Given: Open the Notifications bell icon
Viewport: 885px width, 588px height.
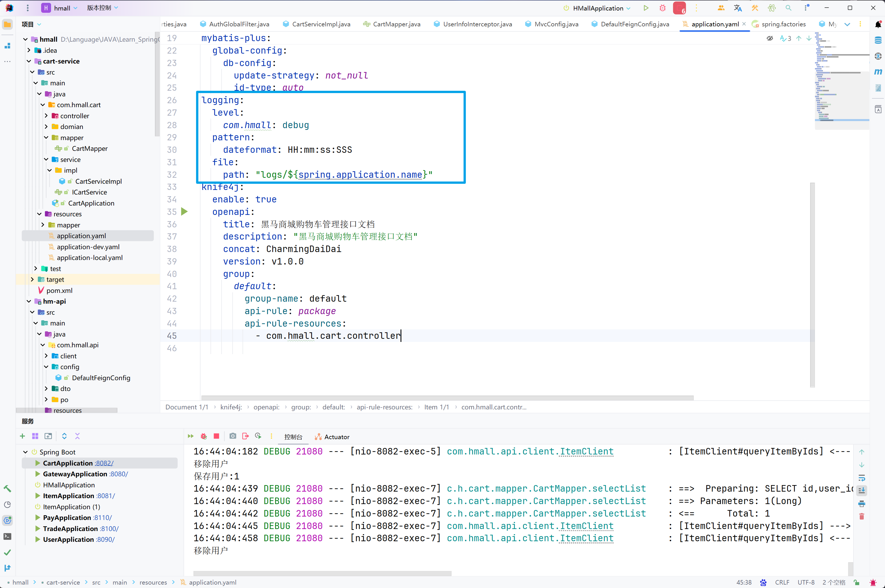Looking at the screenshot, I should point(878,24).
